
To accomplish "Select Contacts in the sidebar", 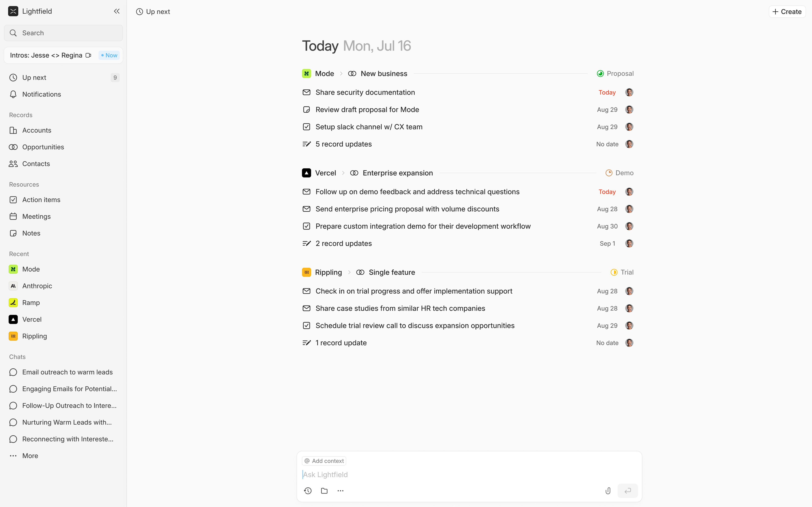I will pos(36,164).
